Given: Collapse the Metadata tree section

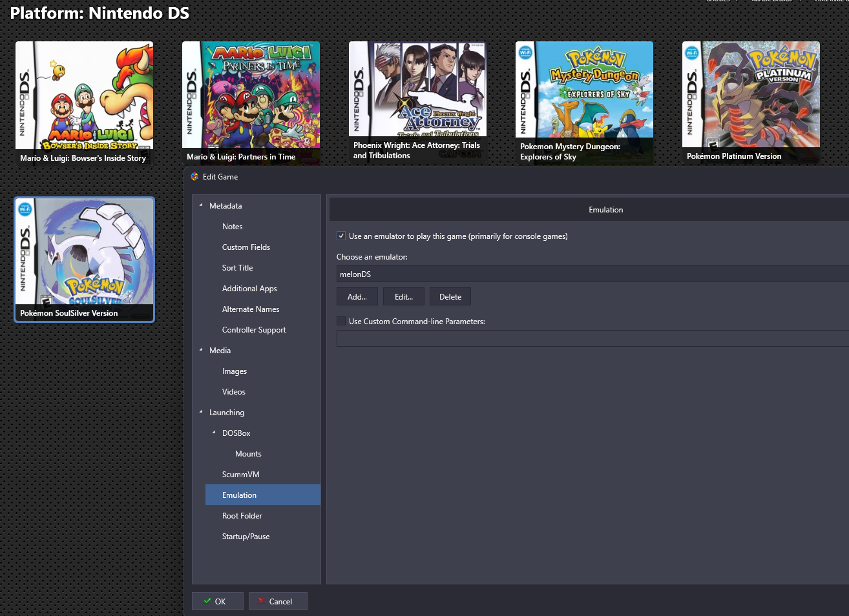Looking at the screenshot, I should [x=201, y=205].
